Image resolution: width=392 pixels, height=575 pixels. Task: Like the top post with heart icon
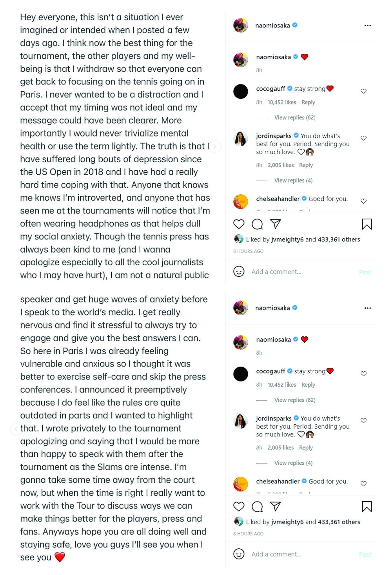tap(239, 224)
